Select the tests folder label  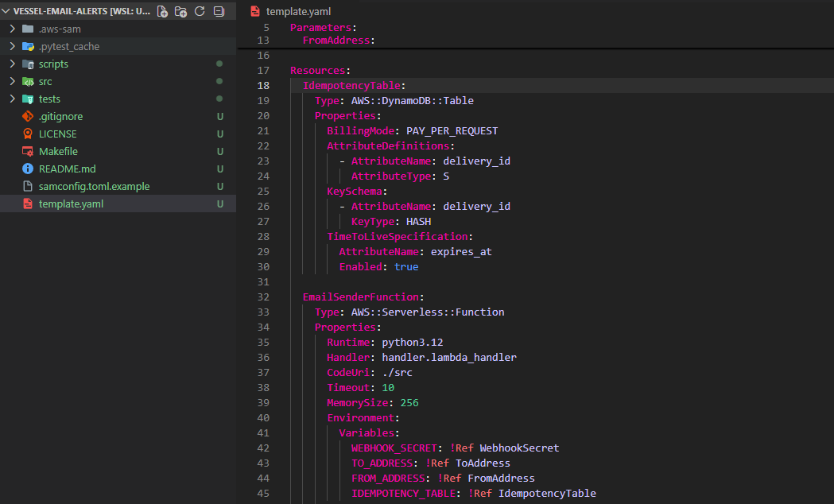[49, 99]
